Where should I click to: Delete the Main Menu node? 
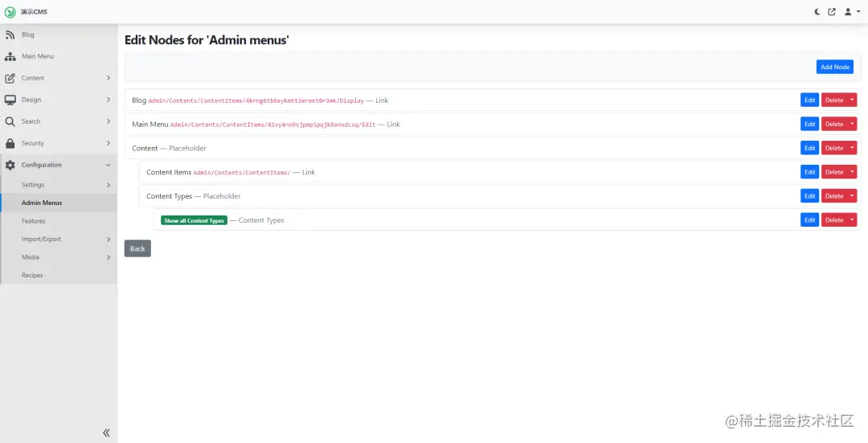click(x=834, y=124)
